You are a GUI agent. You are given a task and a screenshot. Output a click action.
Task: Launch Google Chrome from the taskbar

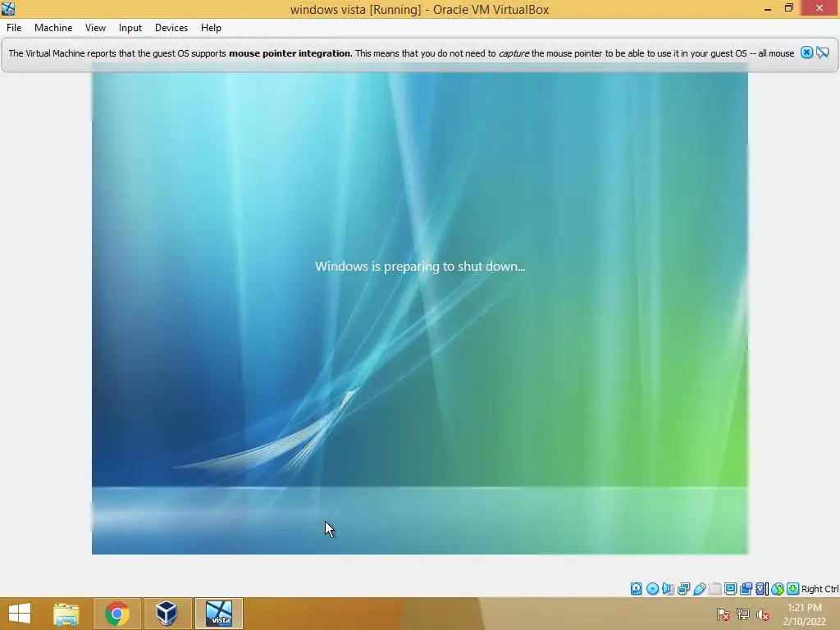click(x=116, y=614)
